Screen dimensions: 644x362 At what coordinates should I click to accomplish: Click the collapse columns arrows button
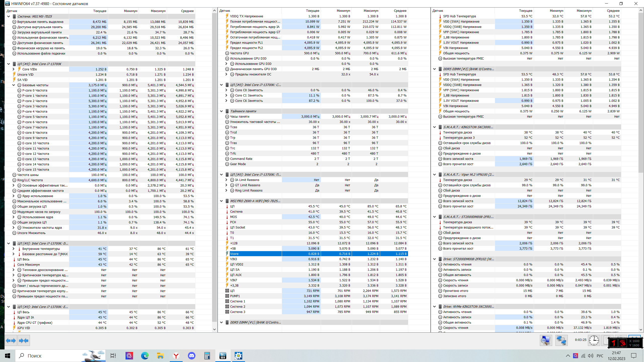tap(24, 341)
